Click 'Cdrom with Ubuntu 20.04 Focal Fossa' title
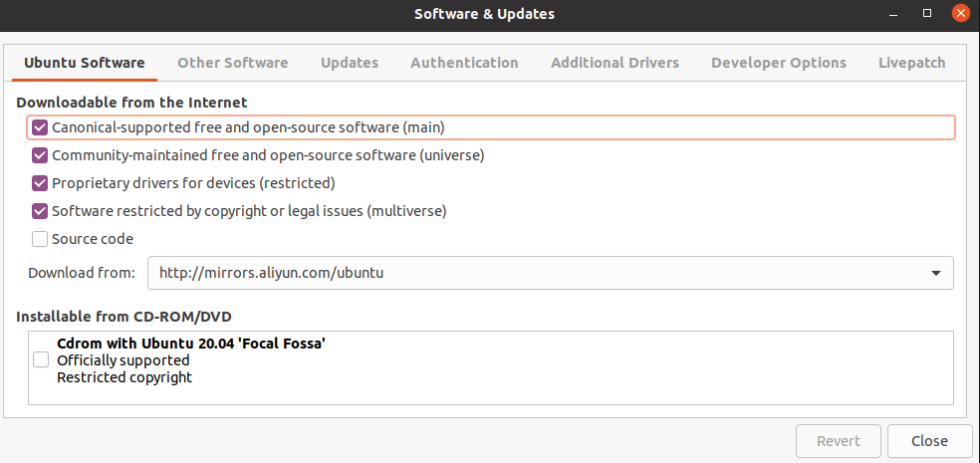 pyautogui.click(x=191, y=344)
